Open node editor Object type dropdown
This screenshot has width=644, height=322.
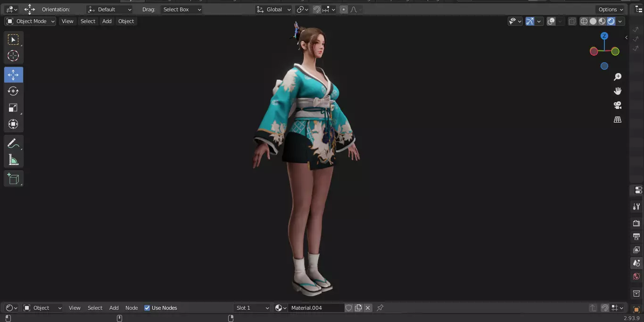(x=42, y=308)
